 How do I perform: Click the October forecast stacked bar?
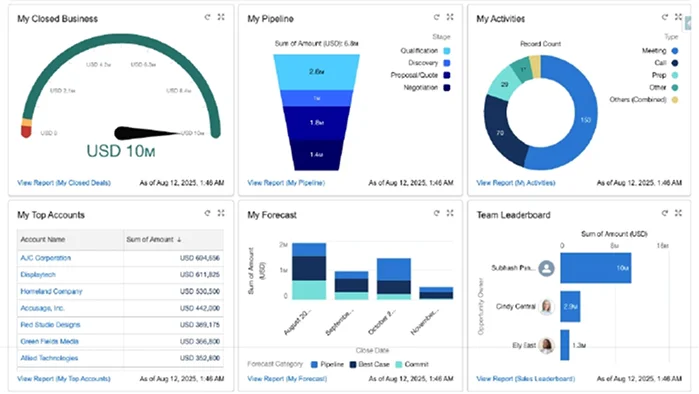[x=394, y=279]
